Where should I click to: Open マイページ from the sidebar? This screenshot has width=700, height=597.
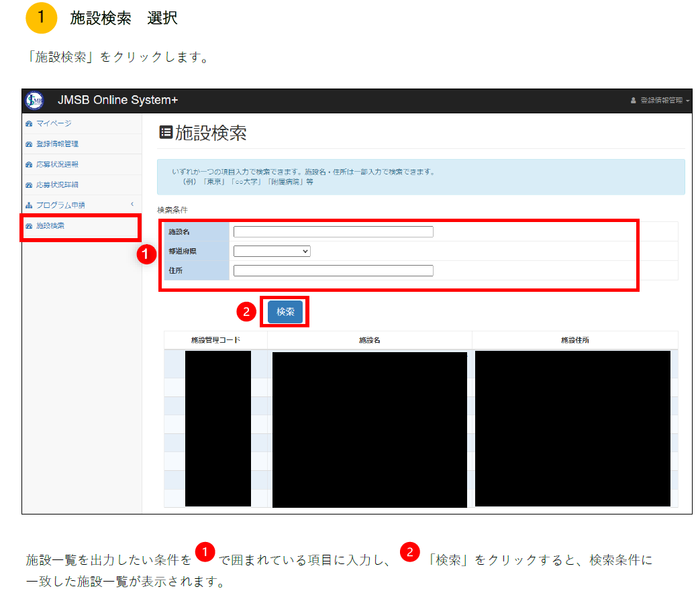click(x=54, y=123)
